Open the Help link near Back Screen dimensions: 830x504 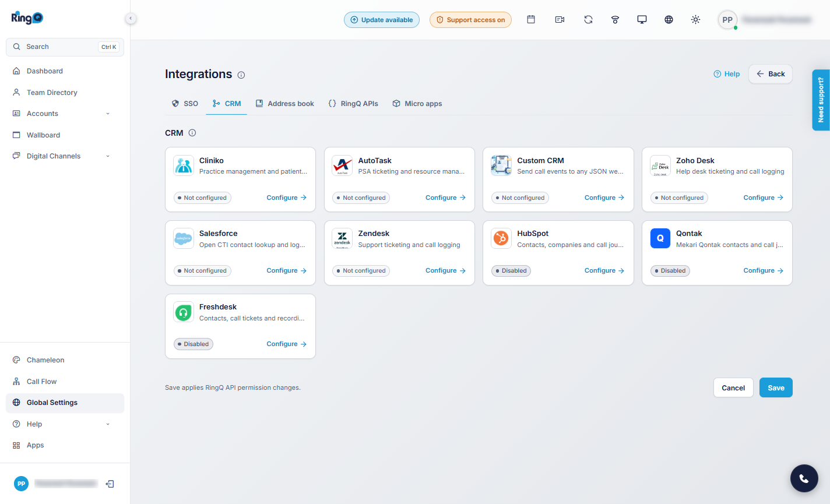727,74
